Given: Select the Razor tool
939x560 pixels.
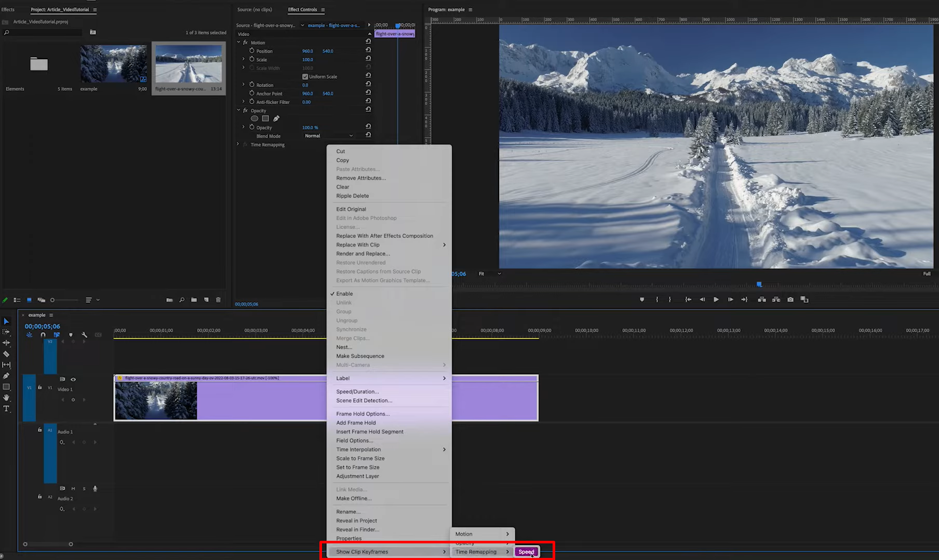Looking at the screenshot, I should point(7,353).
